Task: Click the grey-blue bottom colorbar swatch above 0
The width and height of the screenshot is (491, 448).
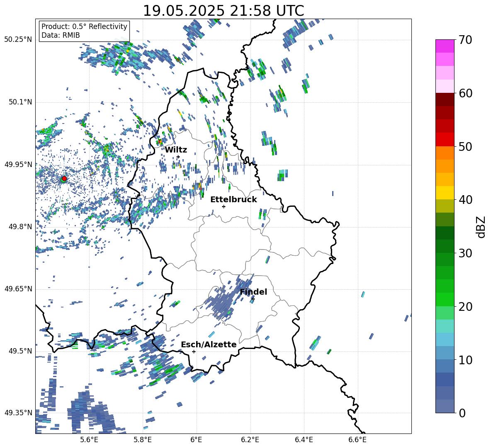Action: (x=445, y=406)
